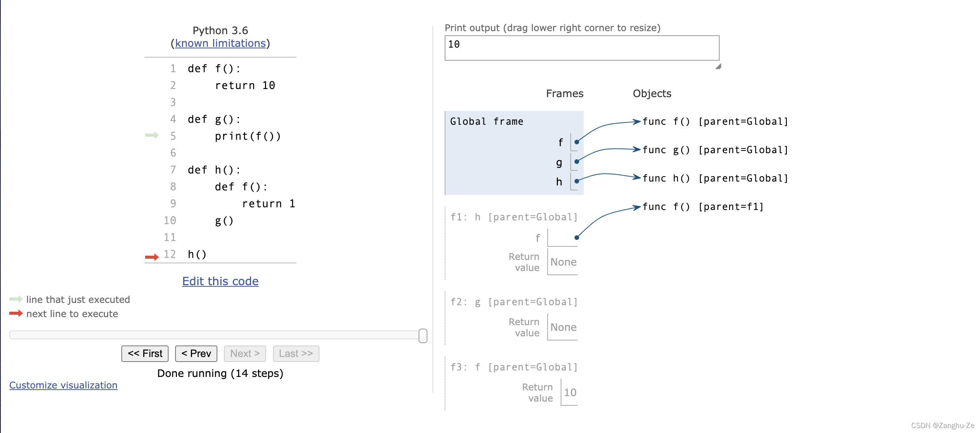The width and height of the screenshot is (980, 433).
Task: Click the resize handle of print output box
Action: 718,67
